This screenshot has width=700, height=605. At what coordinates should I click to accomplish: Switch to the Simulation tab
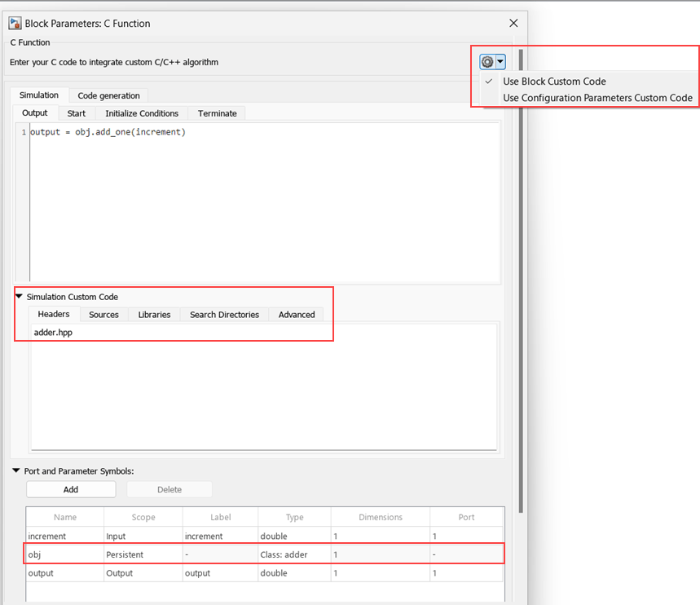pyautogui.click(x=39, y=95)
